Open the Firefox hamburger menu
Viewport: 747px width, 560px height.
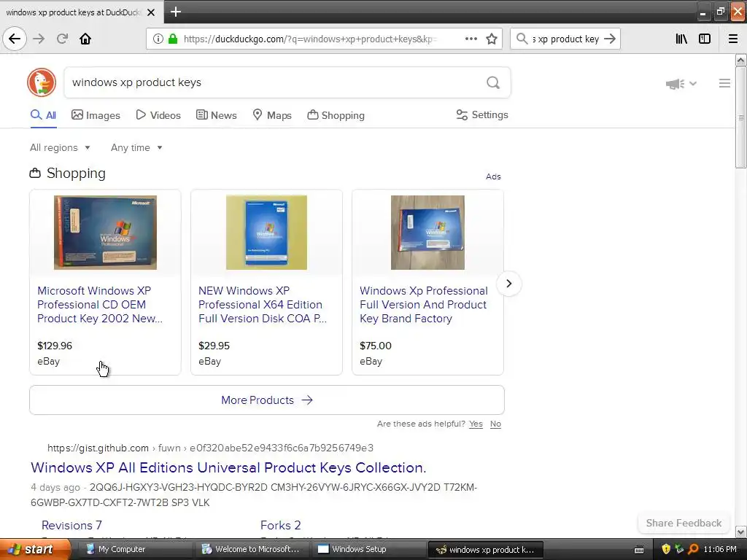(x=733, y=39)
